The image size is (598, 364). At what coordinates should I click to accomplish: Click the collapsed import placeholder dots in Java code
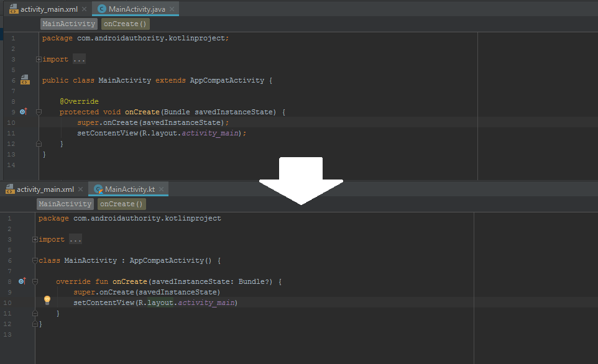(78, 59)
